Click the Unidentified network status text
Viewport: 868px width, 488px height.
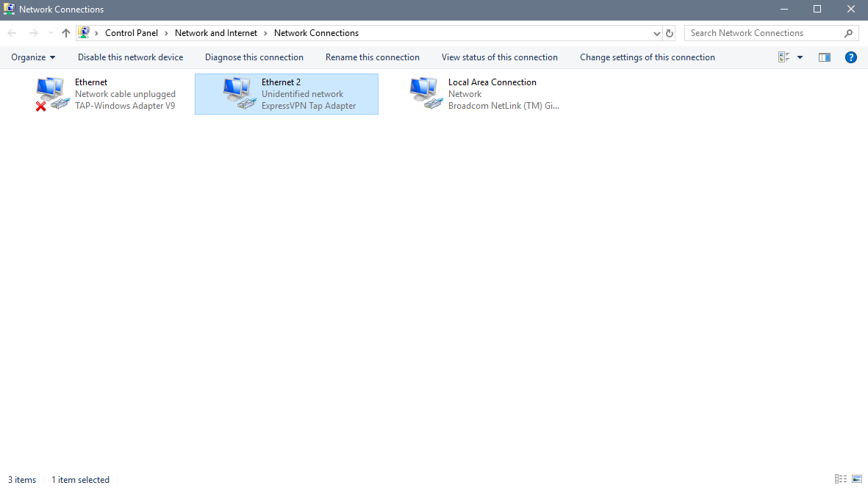(x=302, y=94)
